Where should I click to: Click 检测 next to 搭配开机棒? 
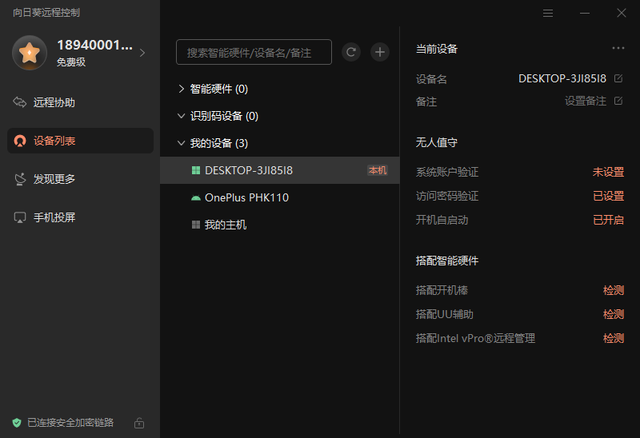click(x=613, y=290)
